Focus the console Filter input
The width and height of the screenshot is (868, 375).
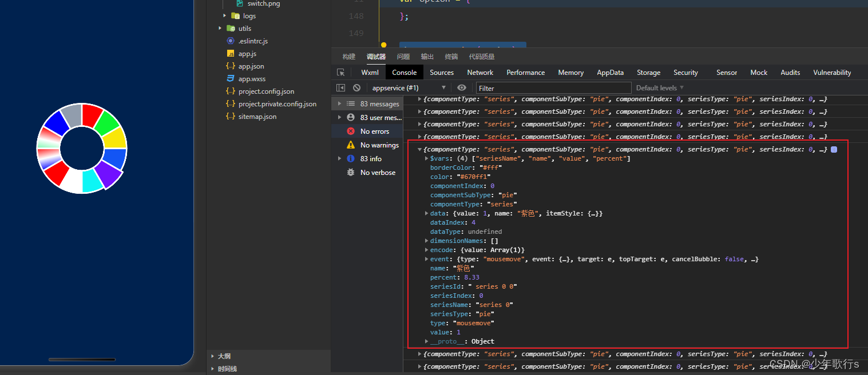pyautogui.click(x=553, y=88)
